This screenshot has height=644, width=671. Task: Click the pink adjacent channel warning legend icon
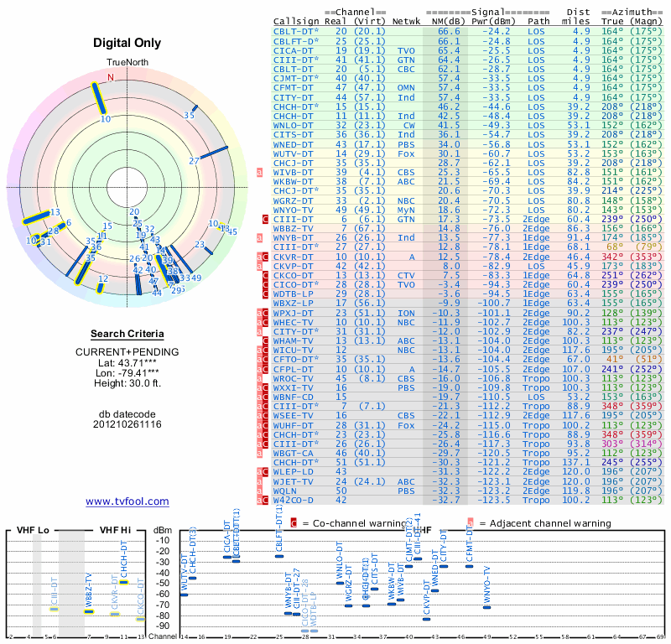pos(471,523)
